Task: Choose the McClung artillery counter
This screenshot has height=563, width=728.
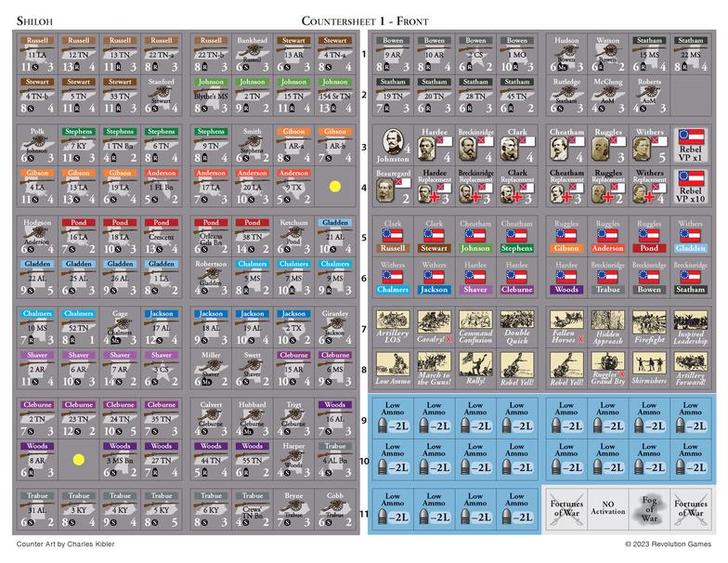Action: 607,95
